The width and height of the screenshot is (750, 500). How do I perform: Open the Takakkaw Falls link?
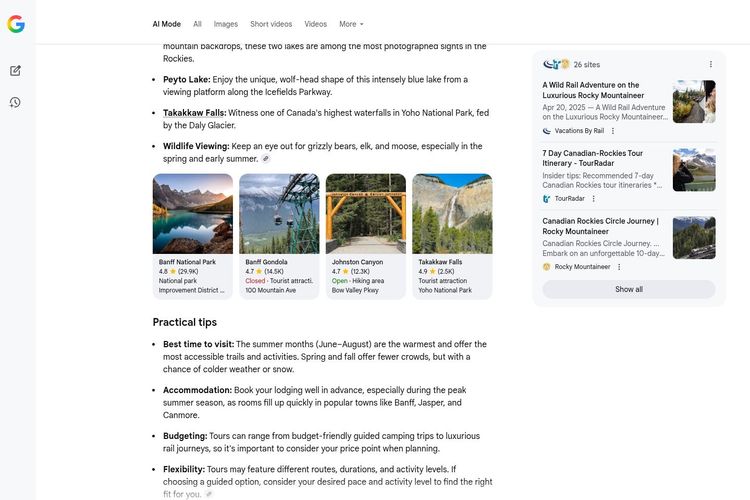tap(194, 113)
